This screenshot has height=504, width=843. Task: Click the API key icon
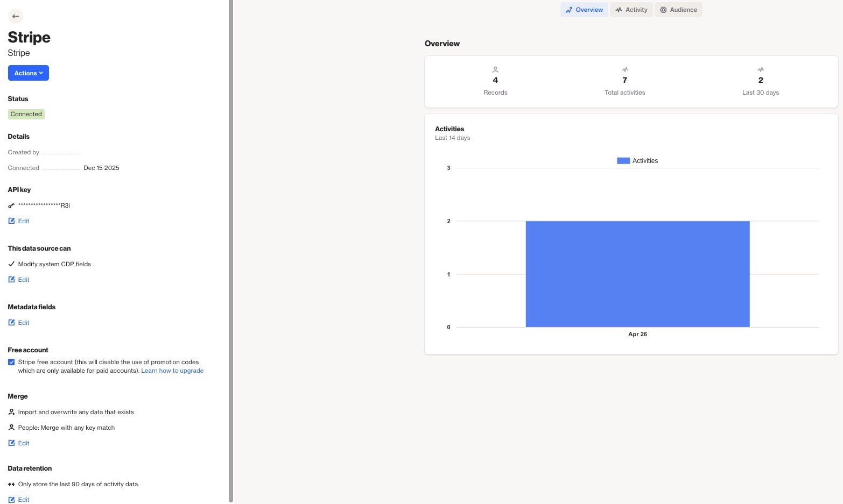coord(11,205)
